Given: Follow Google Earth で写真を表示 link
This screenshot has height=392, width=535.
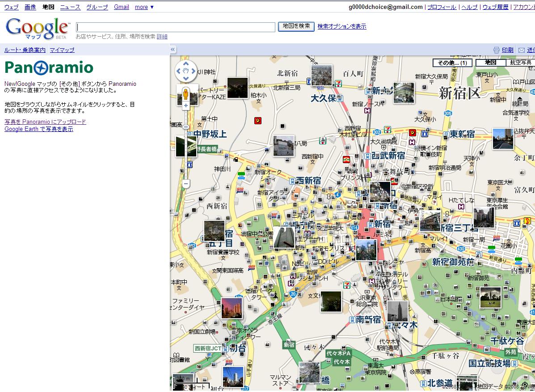Looking at the screenshot, I should coord(39,129).
